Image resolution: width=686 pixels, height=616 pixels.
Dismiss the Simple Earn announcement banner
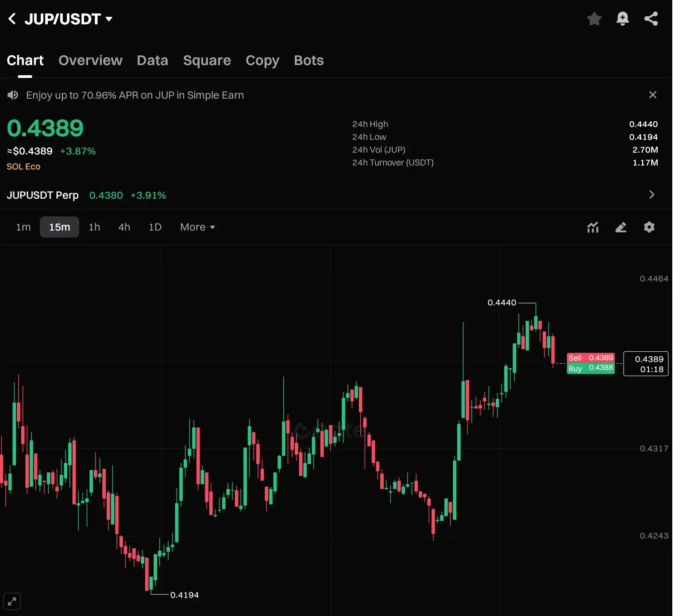[x=652, y=95]
